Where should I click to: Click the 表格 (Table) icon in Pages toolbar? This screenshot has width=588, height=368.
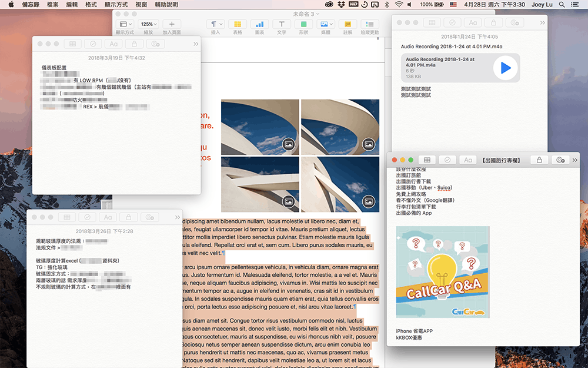coord(237,25)
